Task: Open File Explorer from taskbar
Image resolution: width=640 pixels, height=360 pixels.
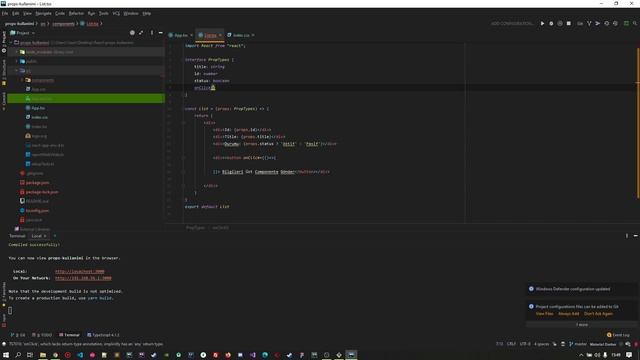Action: click(42, 355)
